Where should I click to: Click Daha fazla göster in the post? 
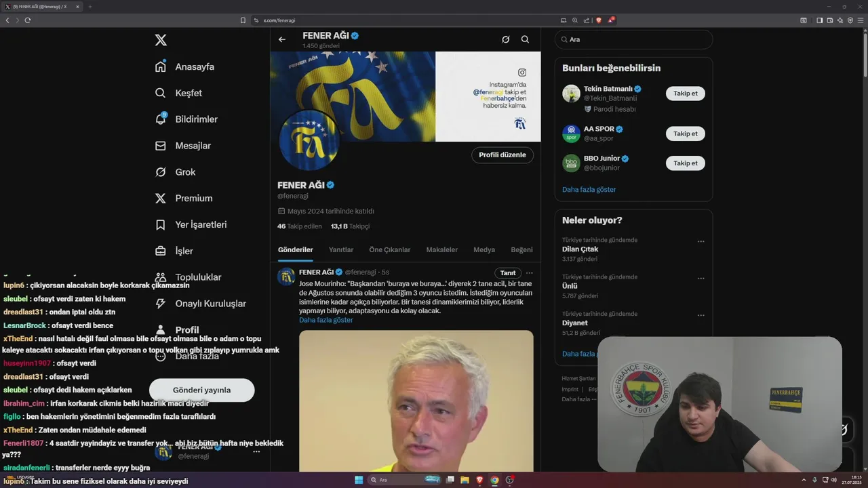coord(326,320)
